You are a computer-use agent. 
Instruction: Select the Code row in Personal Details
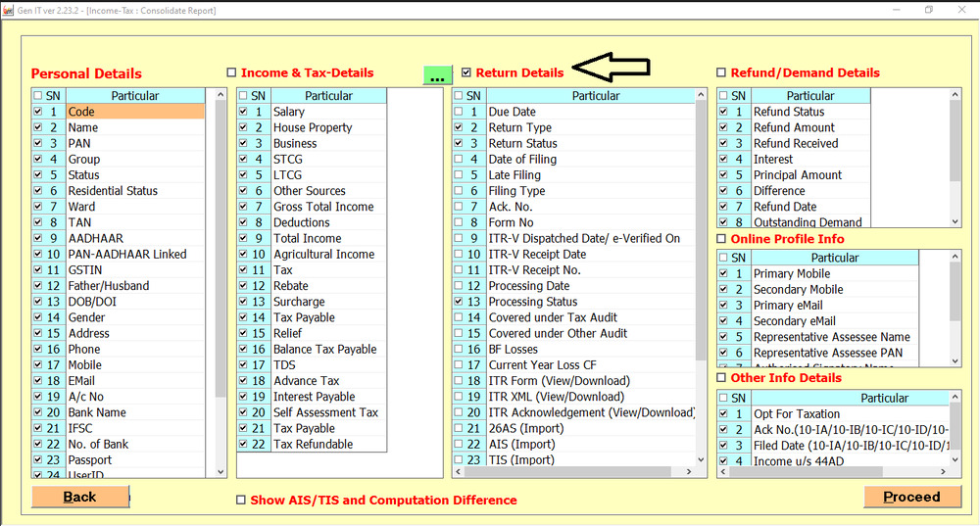point(134,112)
